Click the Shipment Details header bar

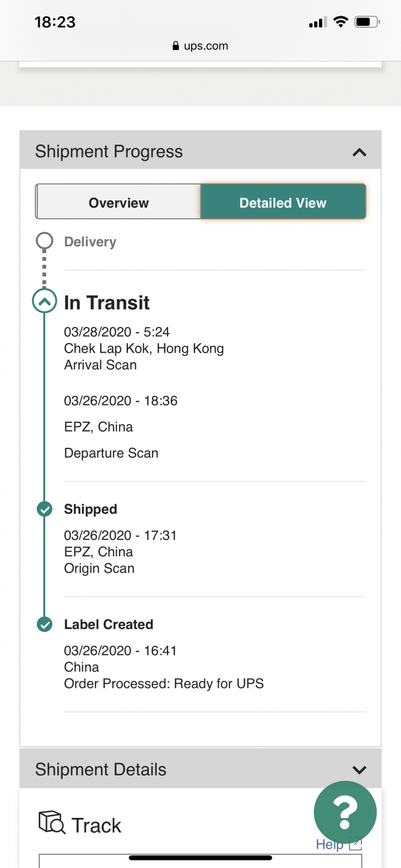coord(200,769)
